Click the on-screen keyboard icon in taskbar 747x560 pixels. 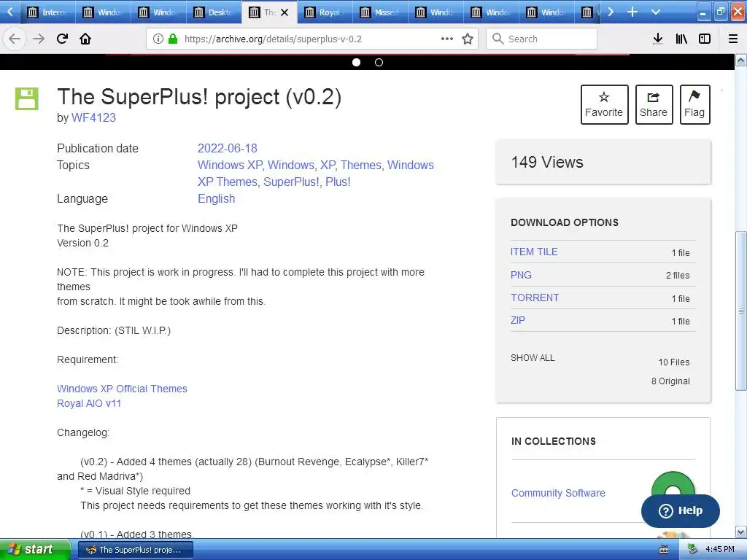(x=663, y=550)
